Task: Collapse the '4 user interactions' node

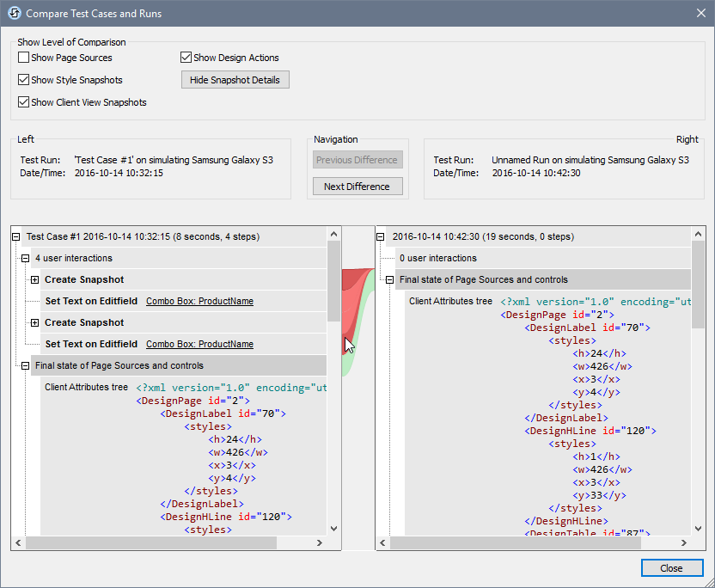Action: [x=25, y=258]
